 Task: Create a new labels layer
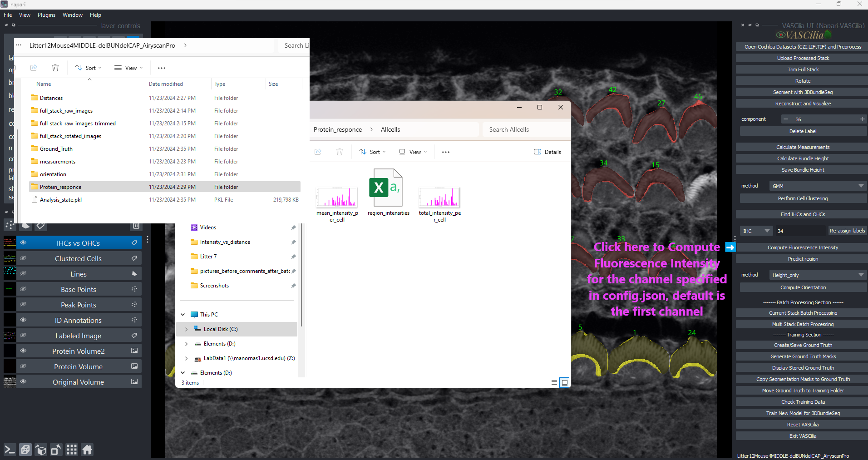coord(41,225)
